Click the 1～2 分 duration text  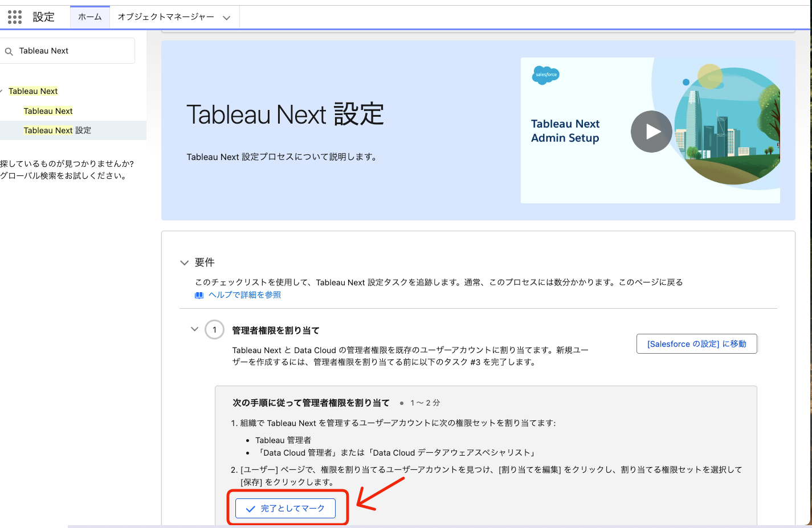click(425, 403)
